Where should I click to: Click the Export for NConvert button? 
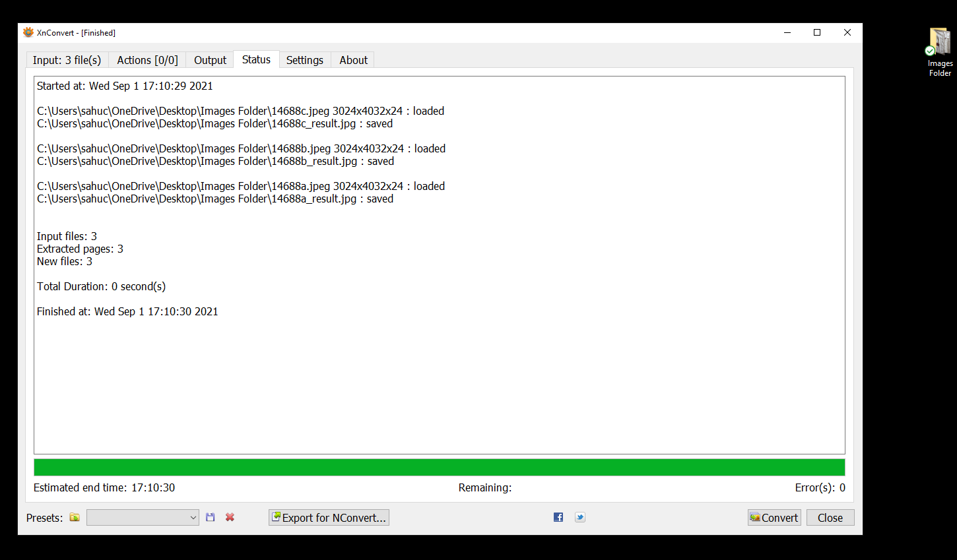coord(329,518)
